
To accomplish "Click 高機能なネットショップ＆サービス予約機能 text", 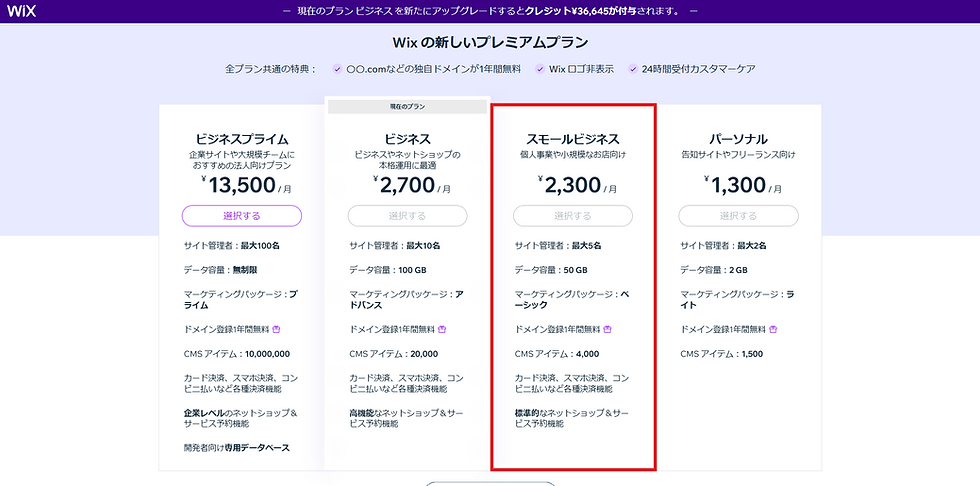I will point(406,419).
